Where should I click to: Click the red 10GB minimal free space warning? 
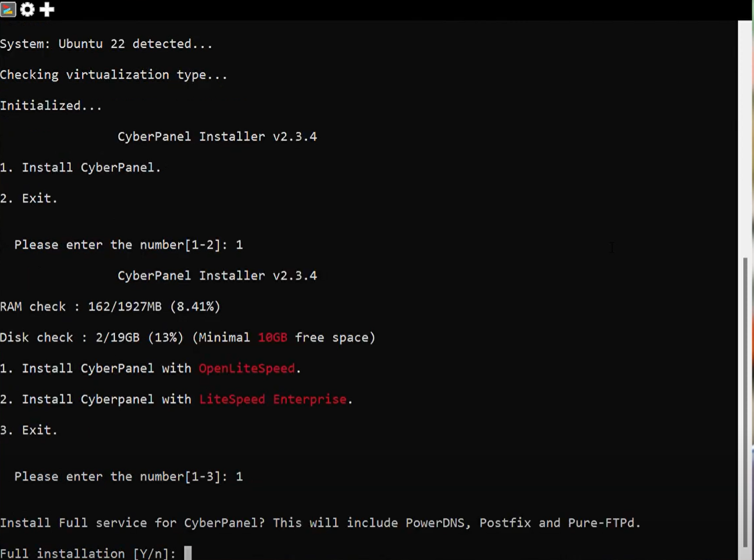pyautogui.click(x=272, y=337)
